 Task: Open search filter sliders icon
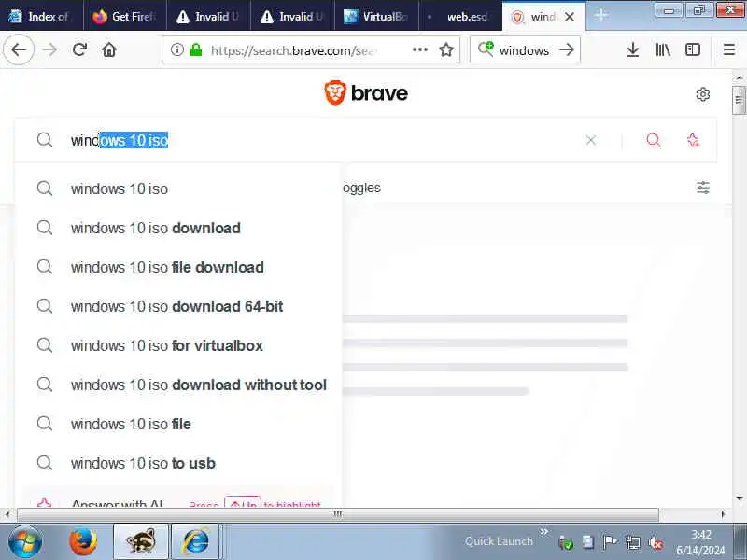pyautogui.click(x=703, y=188)
